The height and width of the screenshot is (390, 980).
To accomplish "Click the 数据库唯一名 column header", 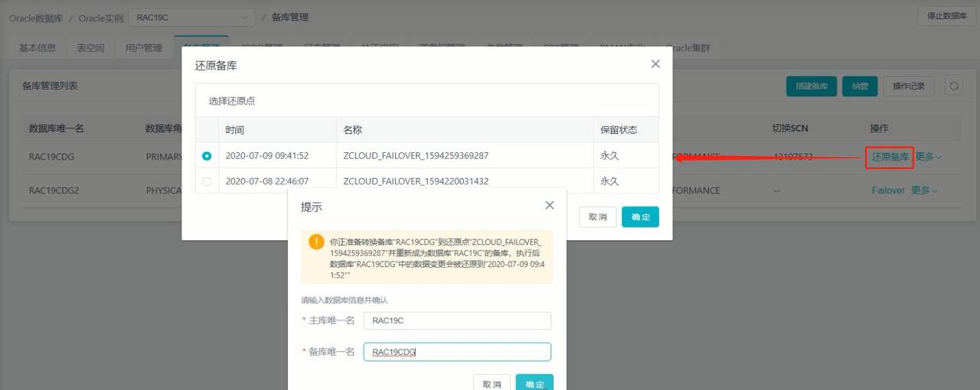I will click(56, 128).
